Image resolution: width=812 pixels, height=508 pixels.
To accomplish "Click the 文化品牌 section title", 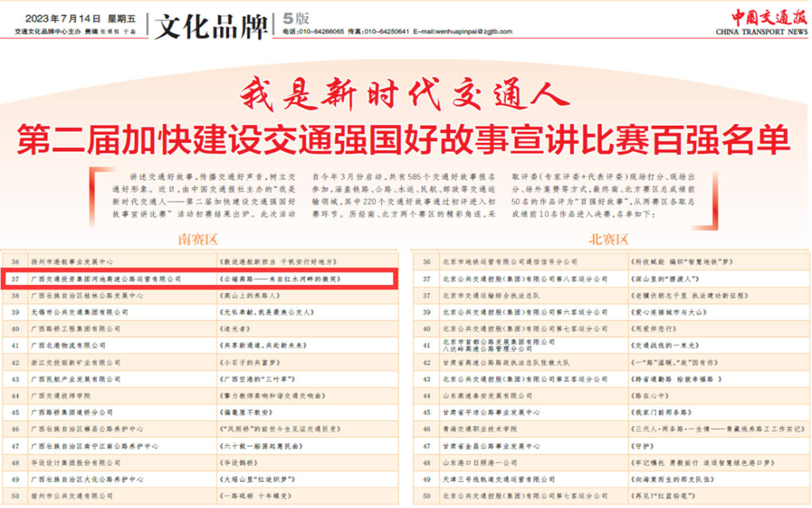I will (x=211, y=26).
